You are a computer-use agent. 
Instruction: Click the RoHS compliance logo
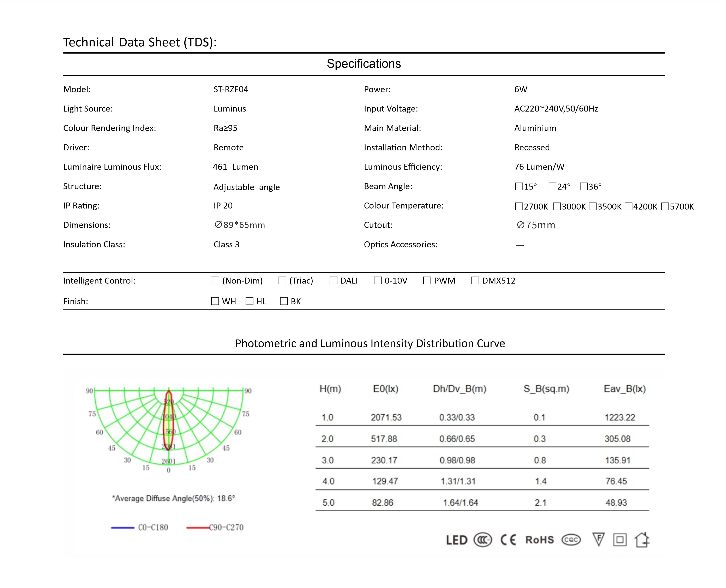click(539, 540)
